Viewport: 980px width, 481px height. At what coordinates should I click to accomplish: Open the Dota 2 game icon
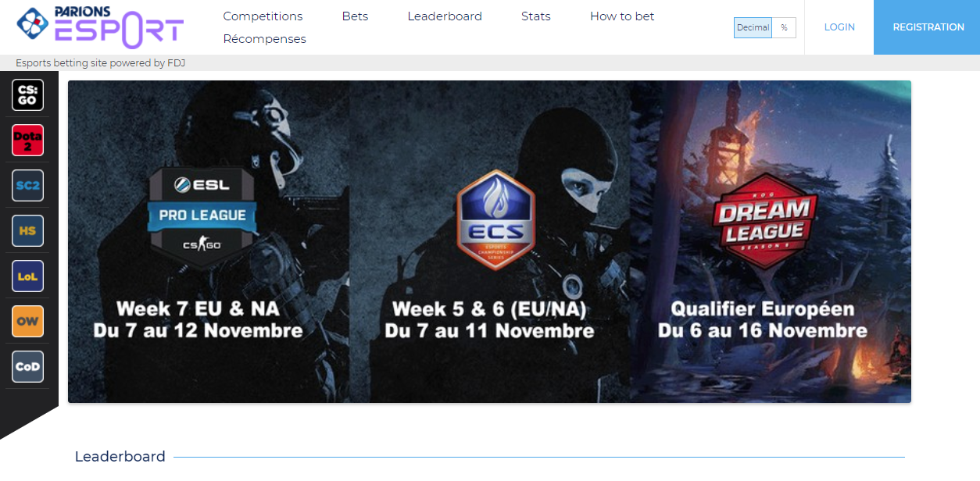click(x=27, y=141)
